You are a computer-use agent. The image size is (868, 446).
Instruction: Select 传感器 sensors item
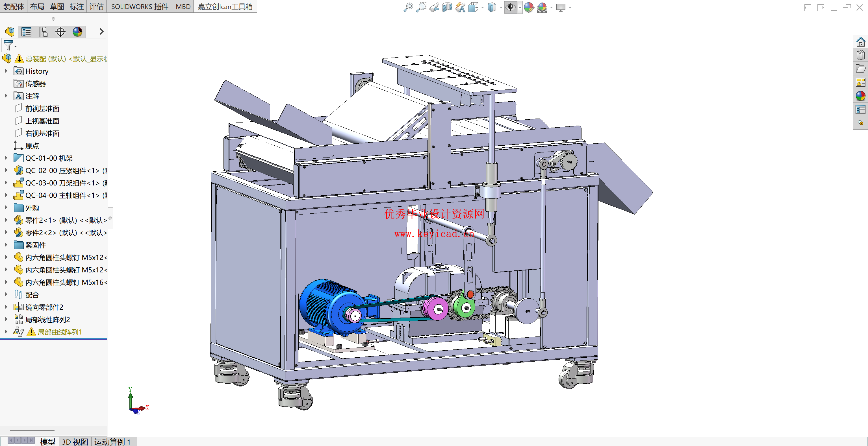(30, 84)
